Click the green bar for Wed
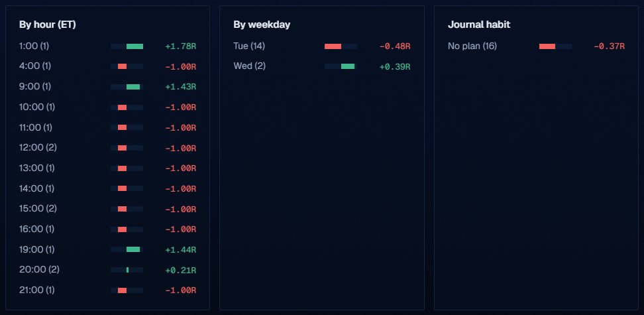This screenshot has width=644, height=315. (348, 66)
